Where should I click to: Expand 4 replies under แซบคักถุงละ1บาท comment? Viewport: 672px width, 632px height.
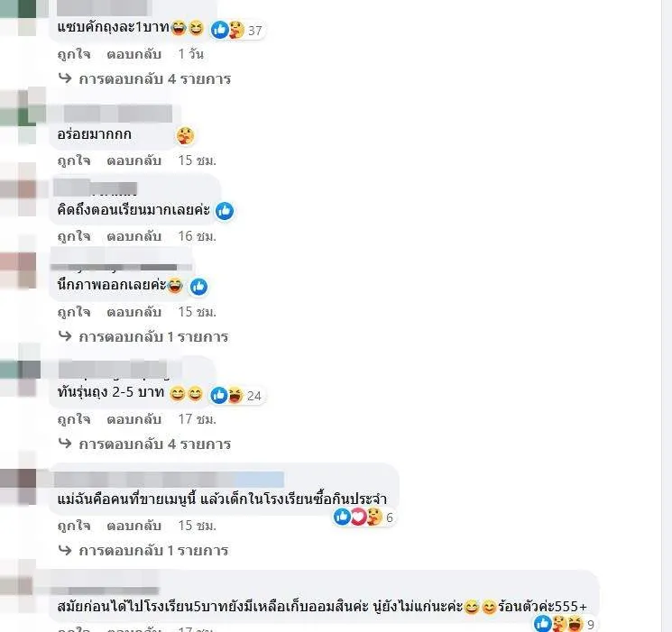145,78
